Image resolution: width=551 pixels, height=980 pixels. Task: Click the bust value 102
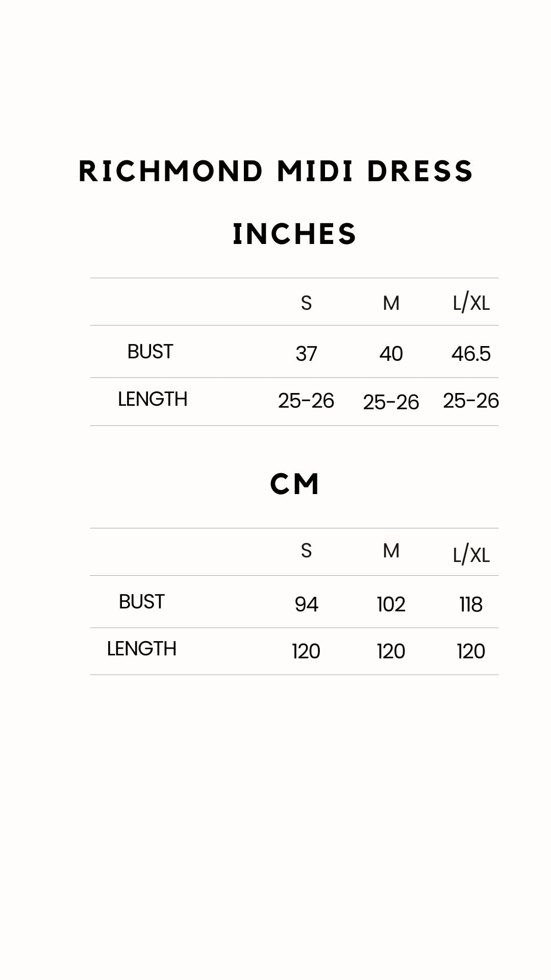(x=391, y=604)
